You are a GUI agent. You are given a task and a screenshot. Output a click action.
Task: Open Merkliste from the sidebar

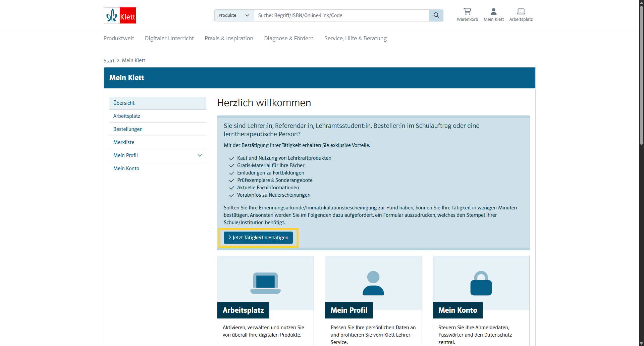click(x=124, y=142)
